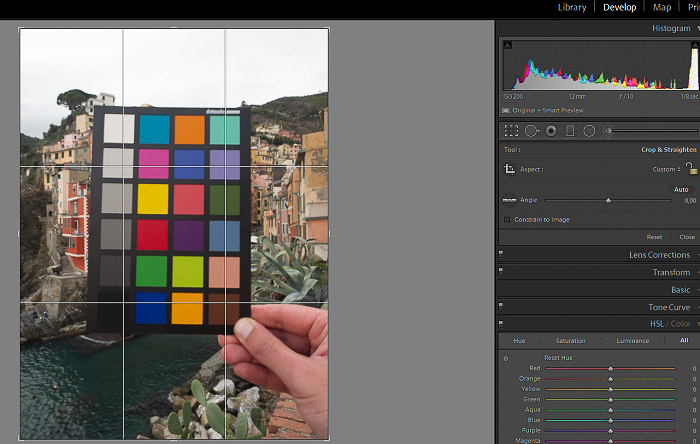
Task: Toggle the aspect ratio padlock
Action: coord(692,168)
